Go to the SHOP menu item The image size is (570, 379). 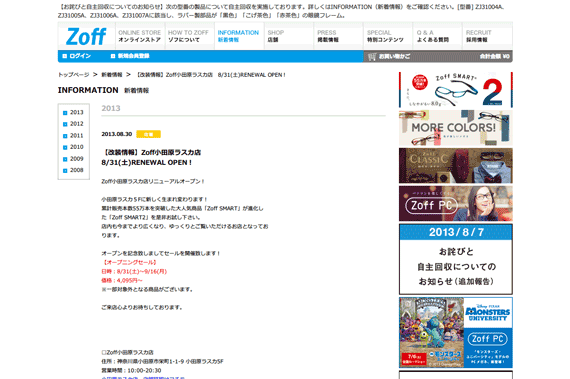pyautogui.click(x=289, y=36)
